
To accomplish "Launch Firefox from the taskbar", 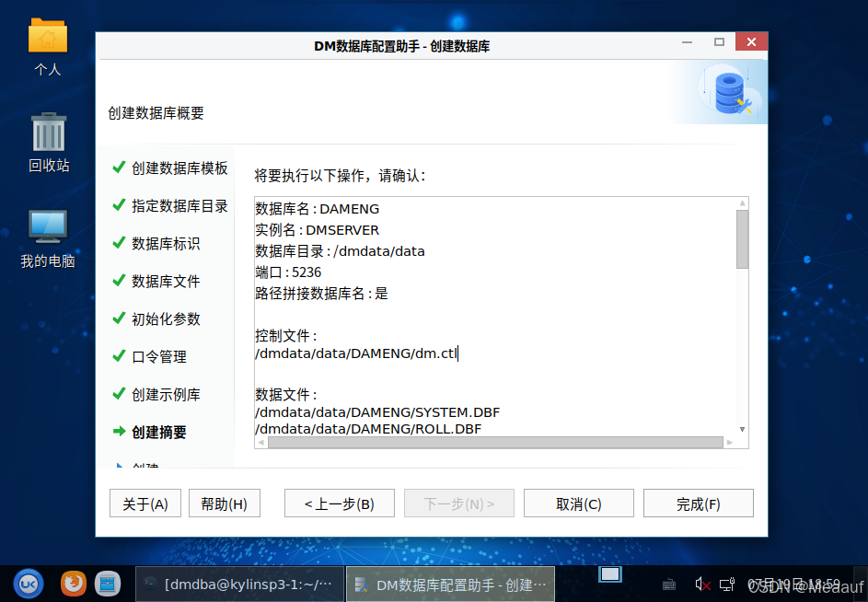I will [73, 584].
